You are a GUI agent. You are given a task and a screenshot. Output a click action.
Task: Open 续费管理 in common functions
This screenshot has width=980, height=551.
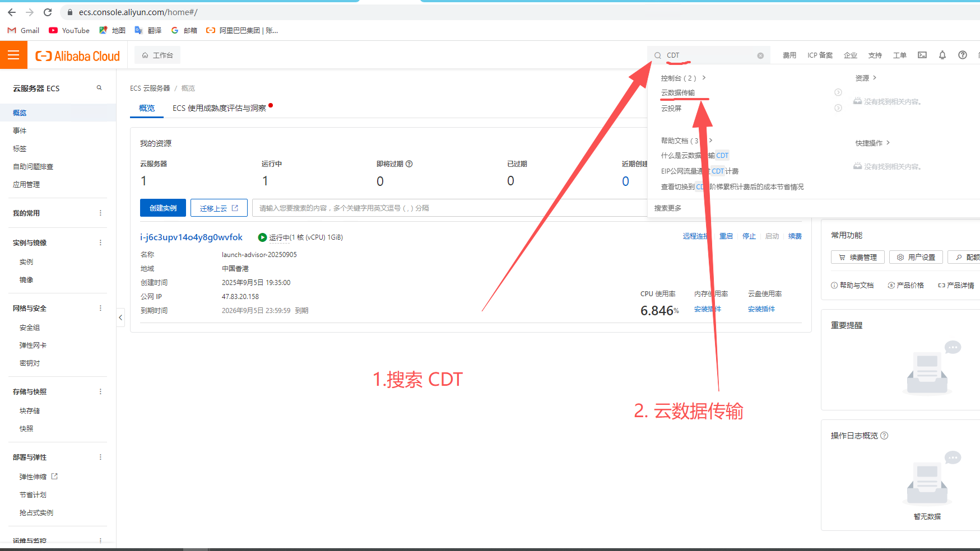857,257
